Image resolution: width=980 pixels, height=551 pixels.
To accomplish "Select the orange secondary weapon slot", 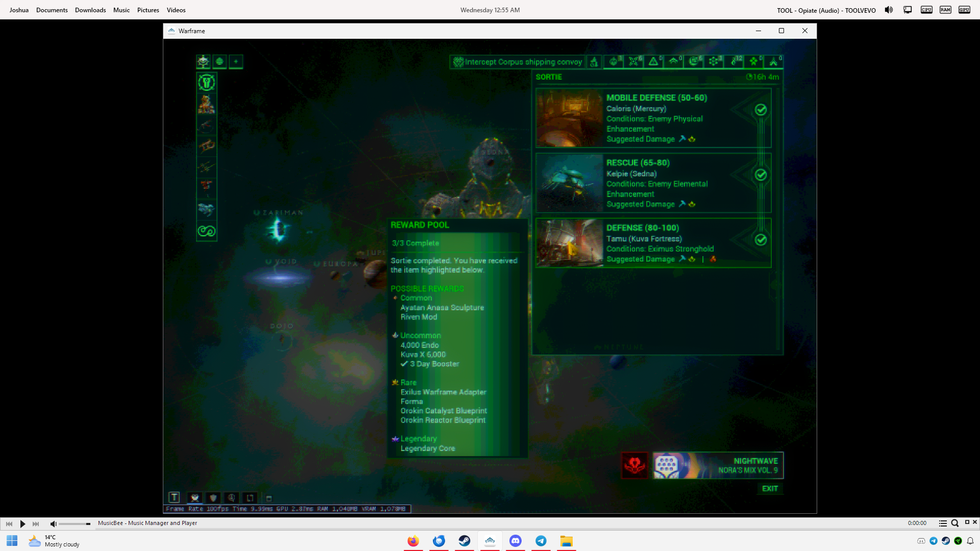I will (x=207, y=146).
